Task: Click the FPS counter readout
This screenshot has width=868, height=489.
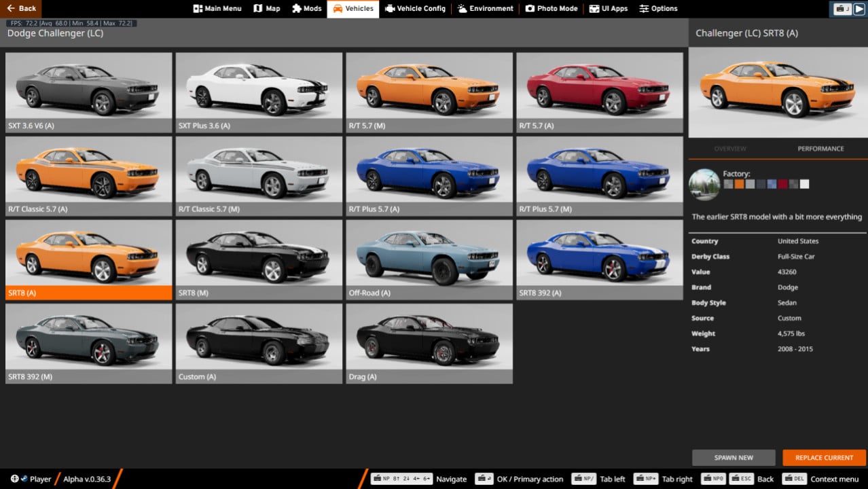Action: [x=71, y=23]
